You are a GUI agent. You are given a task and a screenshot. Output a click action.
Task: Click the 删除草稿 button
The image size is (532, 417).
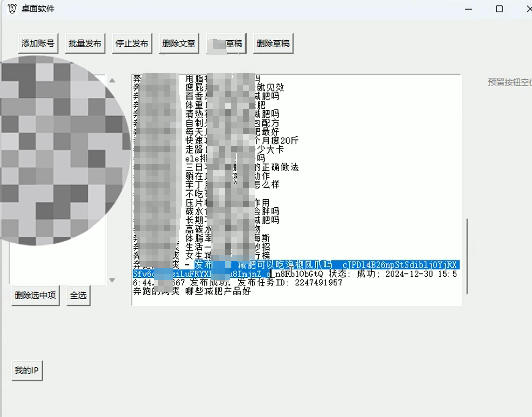pos(273,43)
